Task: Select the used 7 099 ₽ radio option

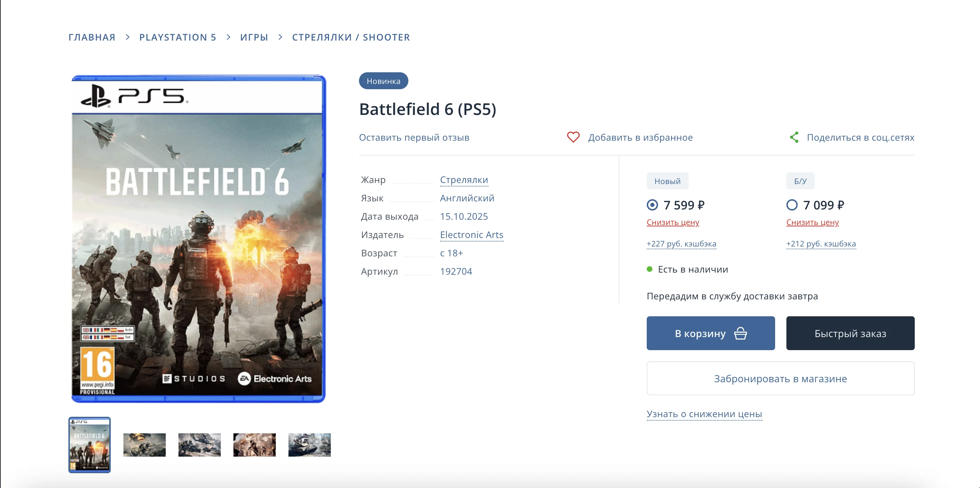Action: point(792,205)
